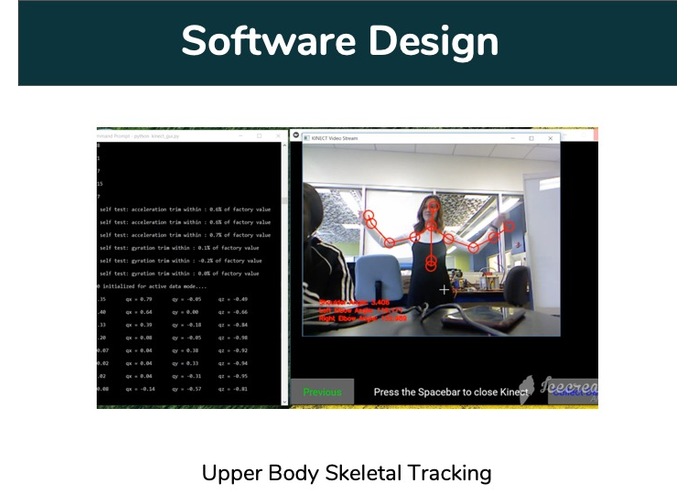Screen dimensions: 695x494
Task: Click the Command Prompt scrollbar up arrow
Action: pos(285,146)
